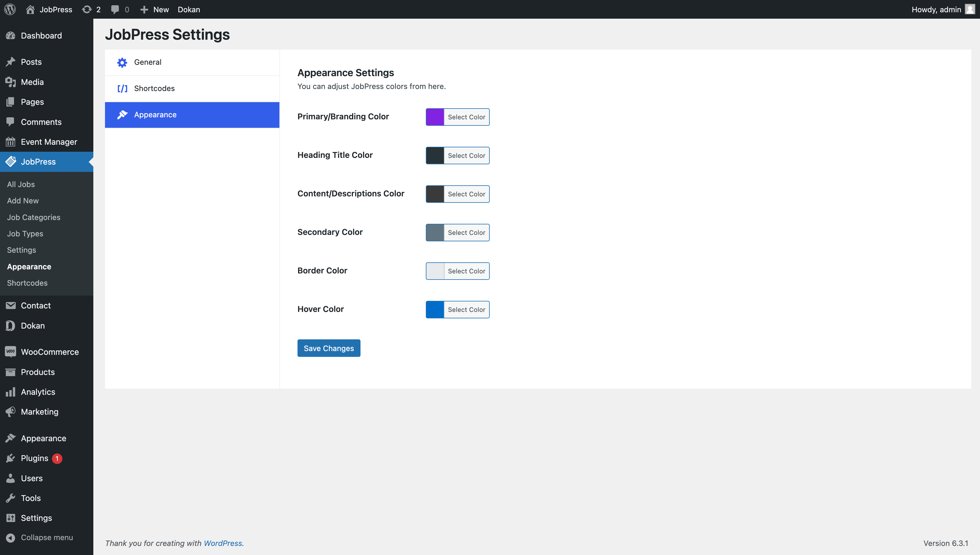The height and width of the screenshot is (555, 980).
Task: Click the Comments bubble icon in sidebar
Action: (11, 122)
